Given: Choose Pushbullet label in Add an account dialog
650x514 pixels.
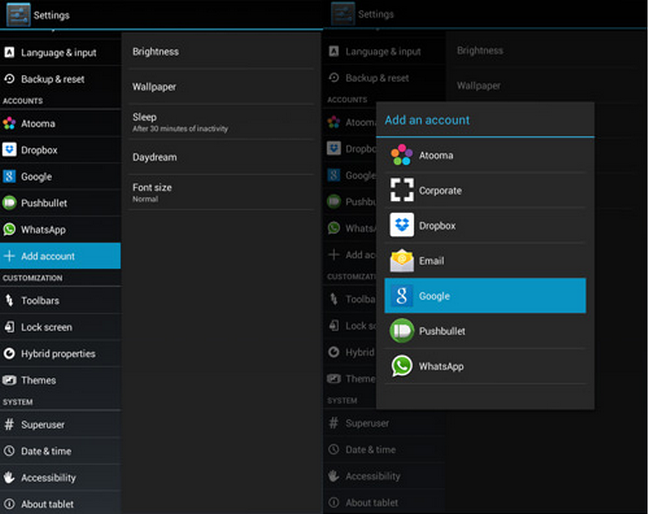Looking at the screenshot, I should pyautogui.click(x=442, y=331).
